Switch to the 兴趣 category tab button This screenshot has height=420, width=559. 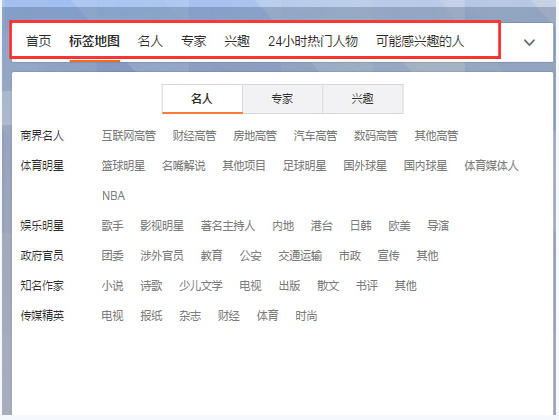pyautogui.click(x=363, y=99)
